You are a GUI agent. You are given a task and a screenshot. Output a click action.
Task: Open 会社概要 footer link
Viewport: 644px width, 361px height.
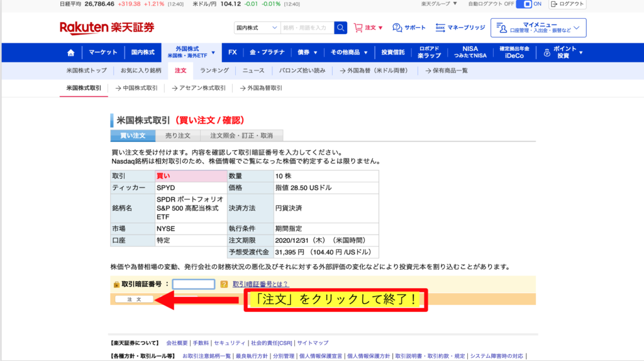(x=177, y=343)
